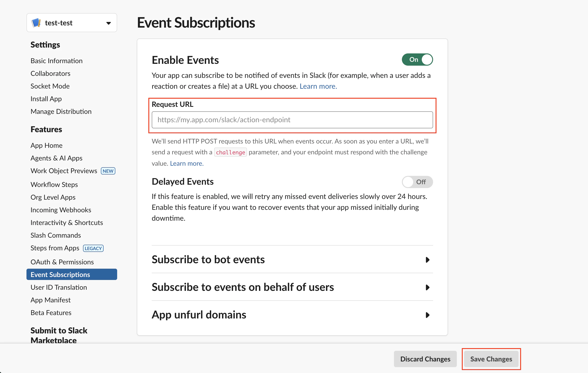Screen dimensions: 588x373
Task: Open Steps from Apps legacy page
Action: click(x=55, y=248)
